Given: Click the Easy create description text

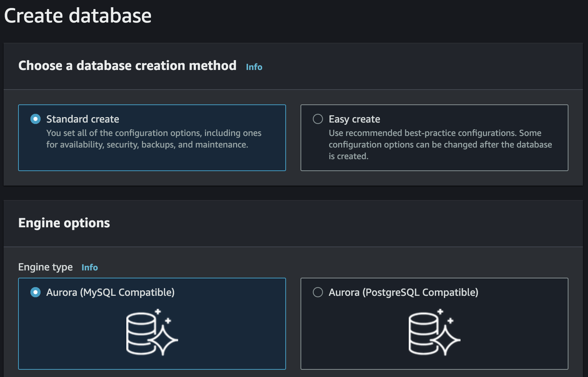Looking at the screenshot, I should [x=440, y=145].
